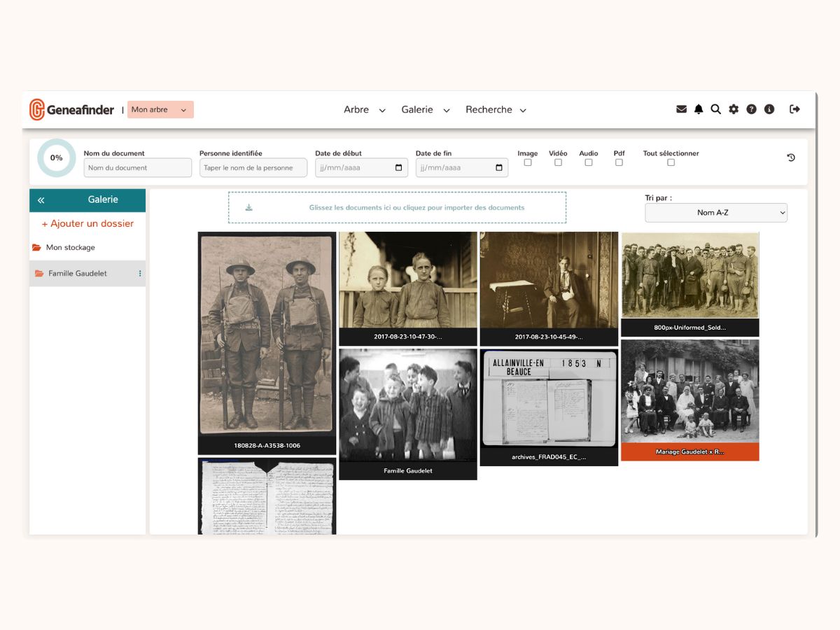Open the help question-mark icon

(751, 109)
